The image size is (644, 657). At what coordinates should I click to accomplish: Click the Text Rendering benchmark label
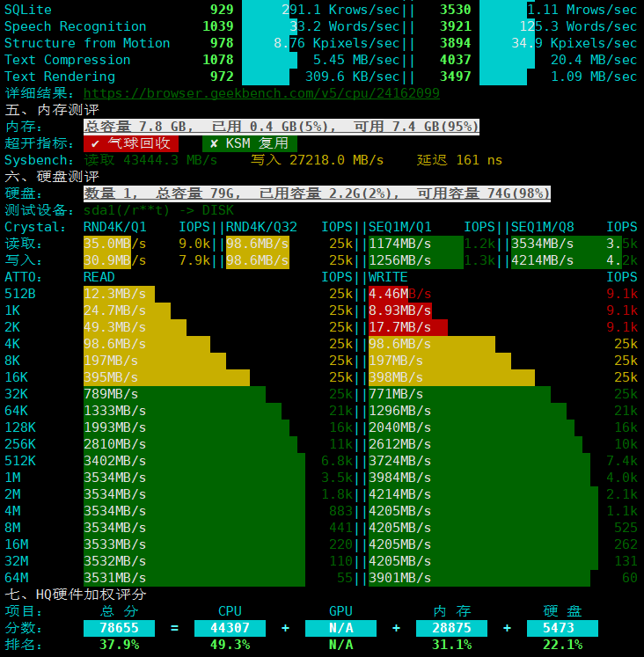(x=60, y=77)
